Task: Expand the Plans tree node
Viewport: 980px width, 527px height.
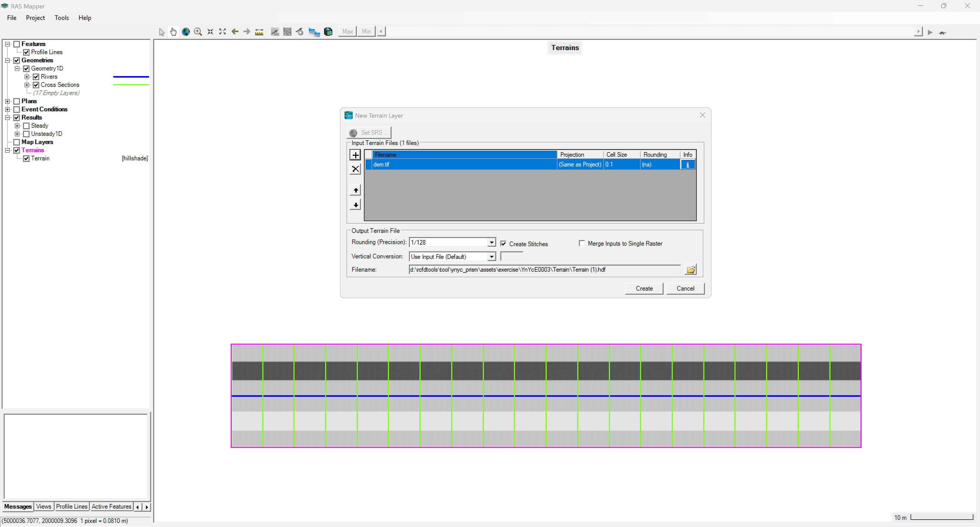Action: click(7, 101)
